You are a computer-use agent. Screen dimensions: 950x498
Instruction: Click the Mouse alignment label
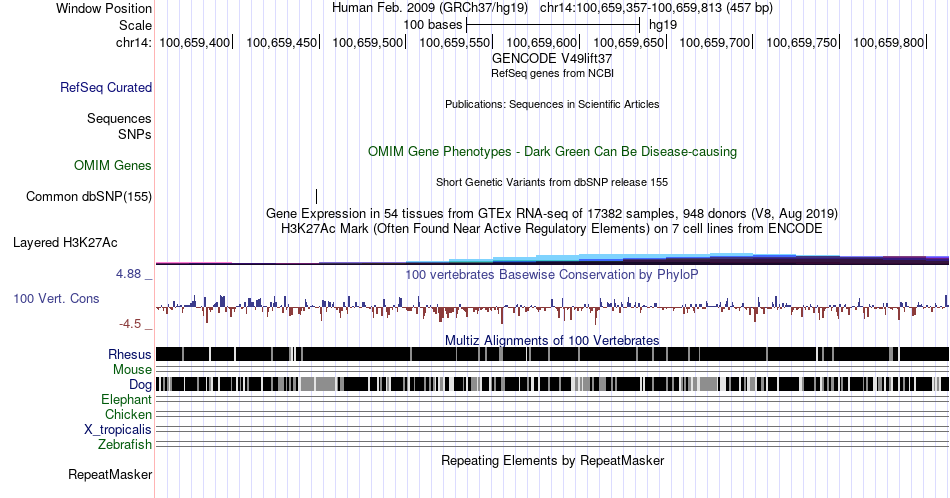pos(132,370)
